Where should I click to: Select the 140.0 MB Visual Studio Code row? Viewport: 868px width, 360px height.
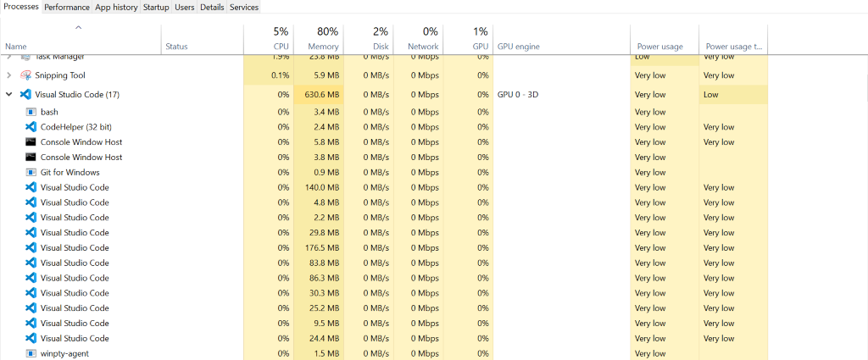(75, 187)
